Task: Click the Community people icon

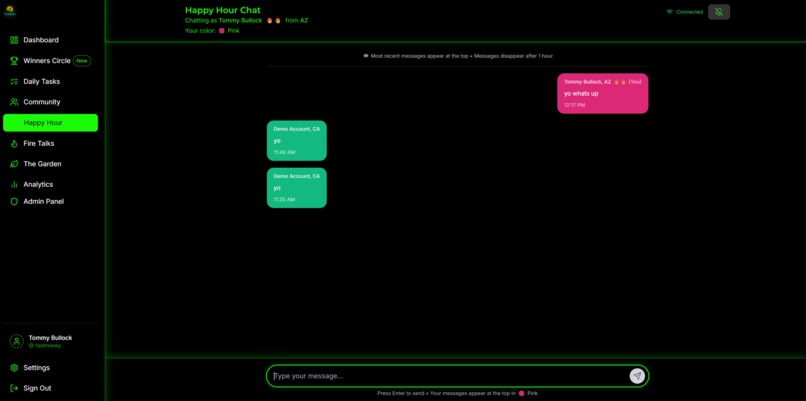Action: click(x=14, y=102)
